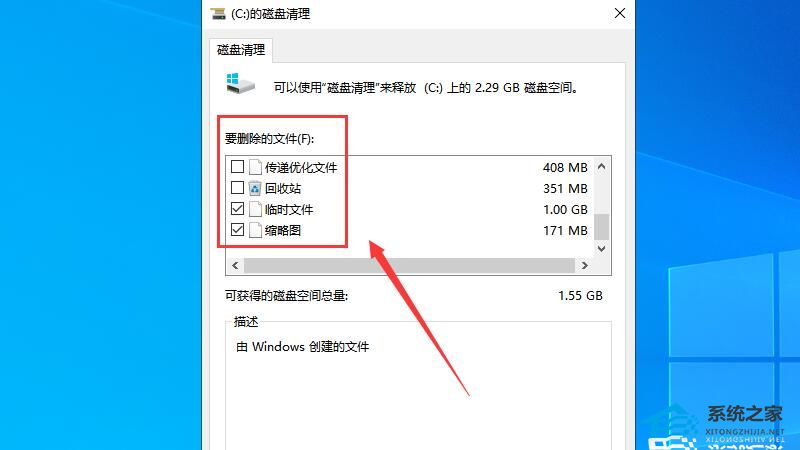Viewport: 800px width, 450px height.
Task: Disable the 缩略图 checkbox
Action: coord(237,230)
